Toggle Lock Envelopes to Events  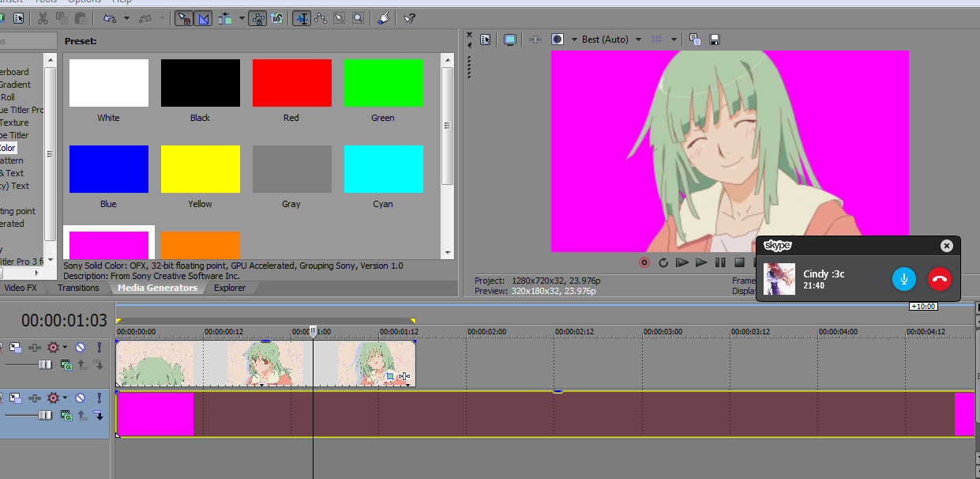(258, 17)
